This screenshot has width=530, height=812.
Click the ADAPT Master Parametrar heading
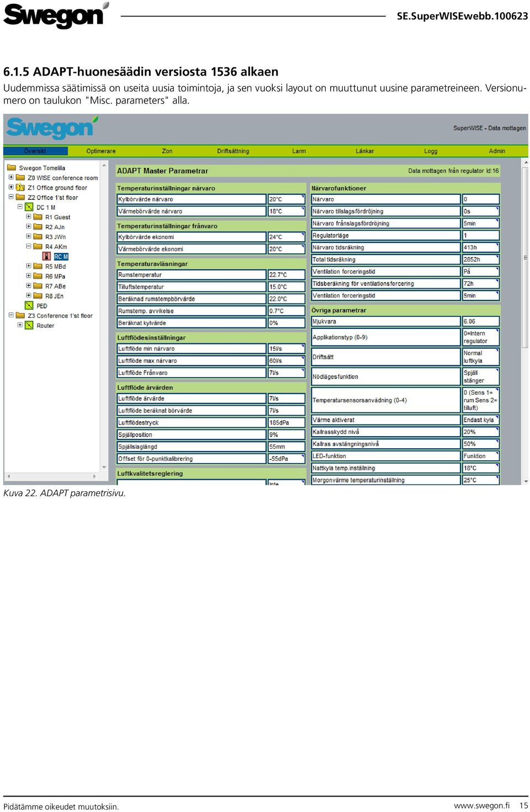(x=162, y=171)
